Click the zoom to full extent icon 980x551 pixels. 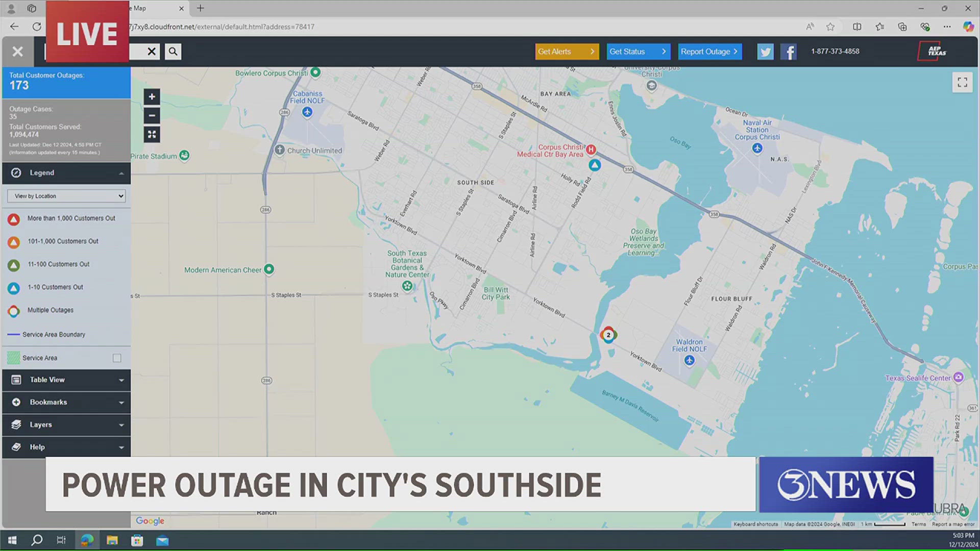(x=152, y=135)
